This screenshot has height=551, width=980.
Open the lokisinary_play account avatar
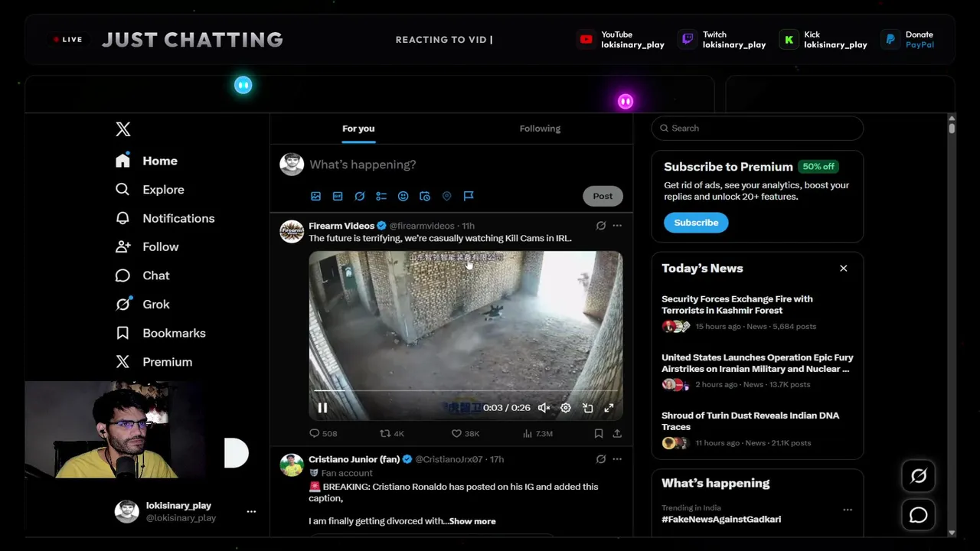point(126,511)
